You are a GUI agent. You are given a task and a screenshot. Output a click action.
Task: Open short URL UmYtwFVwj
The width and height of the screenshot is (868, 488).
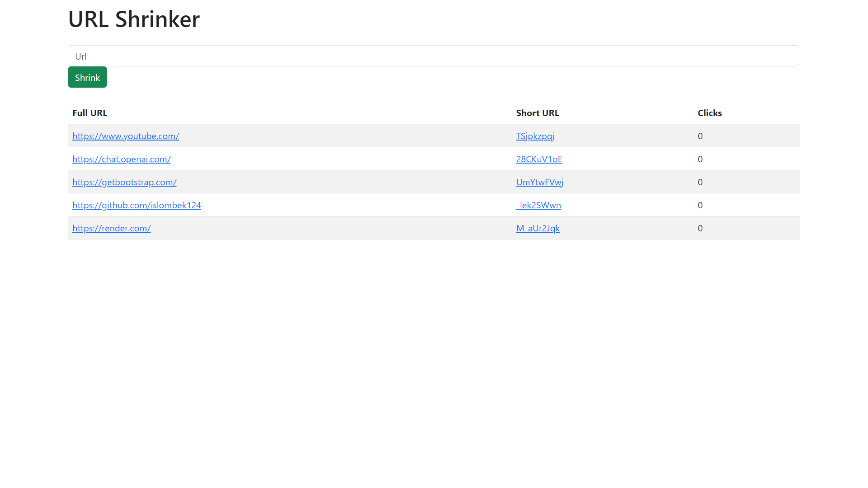pos(539,182)
